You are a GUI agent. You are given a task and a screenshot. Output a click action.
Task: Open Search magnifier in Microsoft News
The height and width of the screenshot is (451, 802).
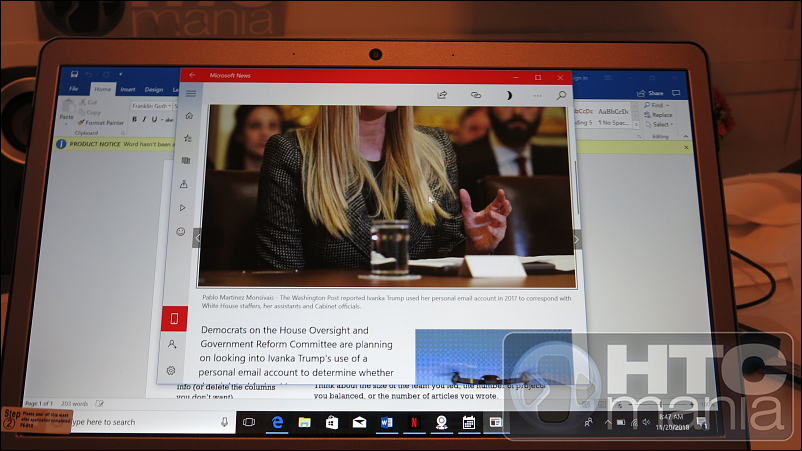click(x=561, y=95)
